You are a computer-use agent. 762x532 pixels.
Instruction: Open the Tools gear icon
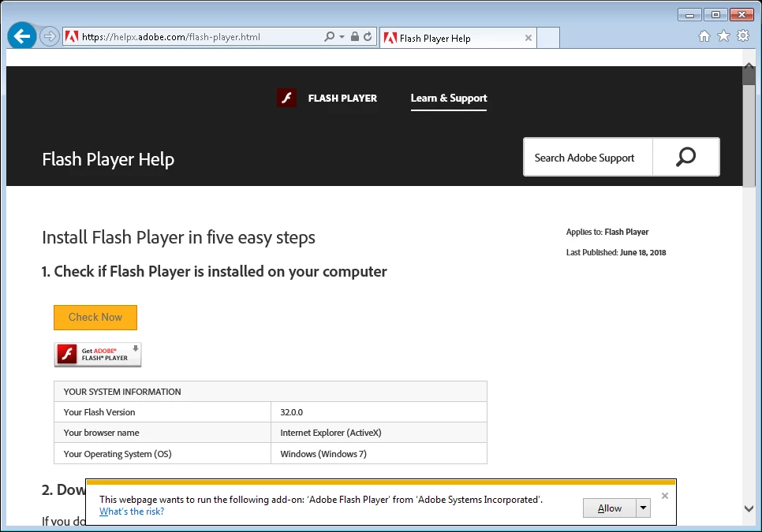point(743,35)
